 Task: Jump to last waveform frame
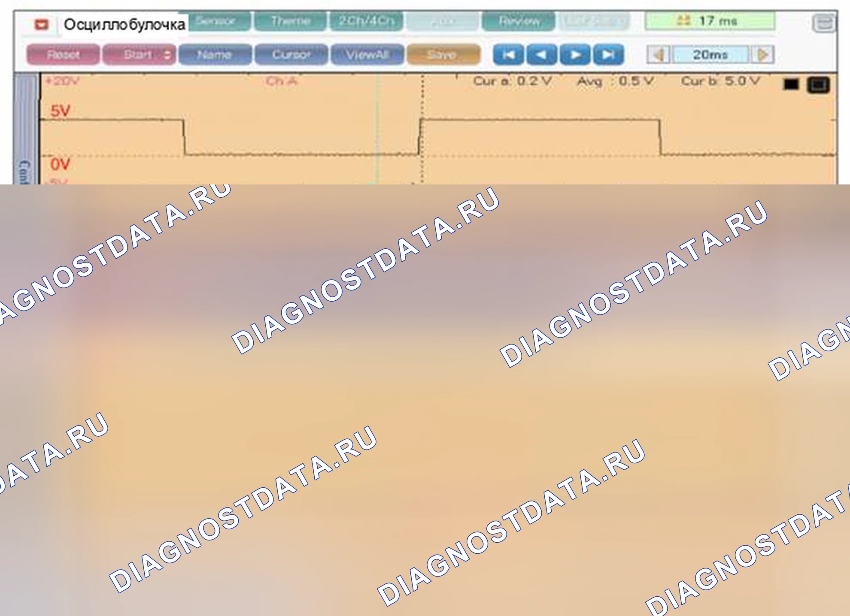[608, 55]
